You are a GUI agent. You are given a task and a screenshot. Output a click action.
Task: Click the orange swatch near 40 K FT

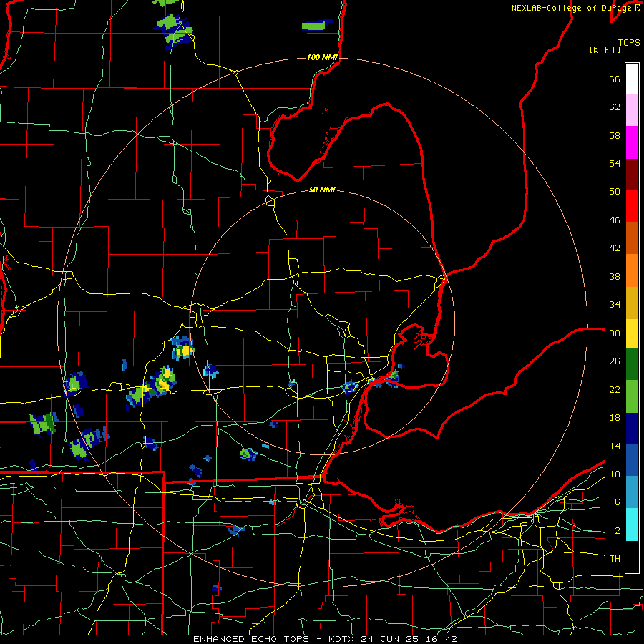(x=632, y=270)
